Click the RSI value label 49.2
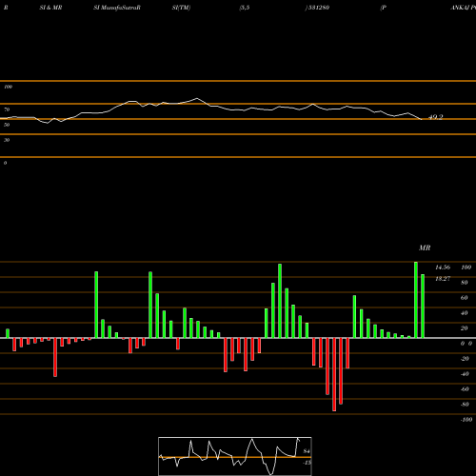The height and width of the screenshot is (476, 476). click(435, 117)
